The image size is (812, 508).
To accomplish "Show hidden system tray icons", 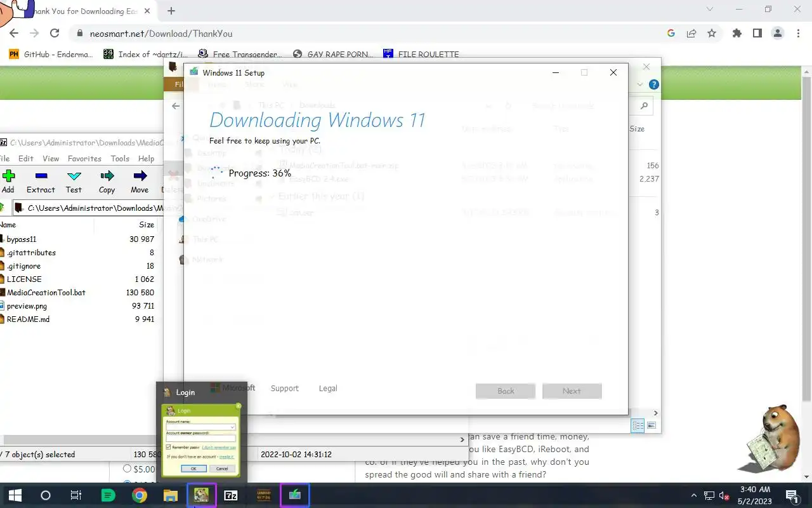I will tap(693, 495).
